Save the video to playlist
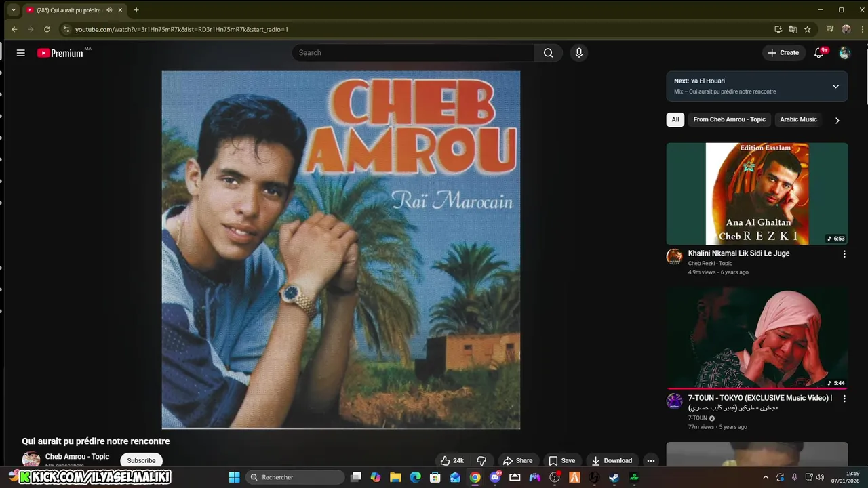This screenshot has width=868, height=488. click(561, 460)
